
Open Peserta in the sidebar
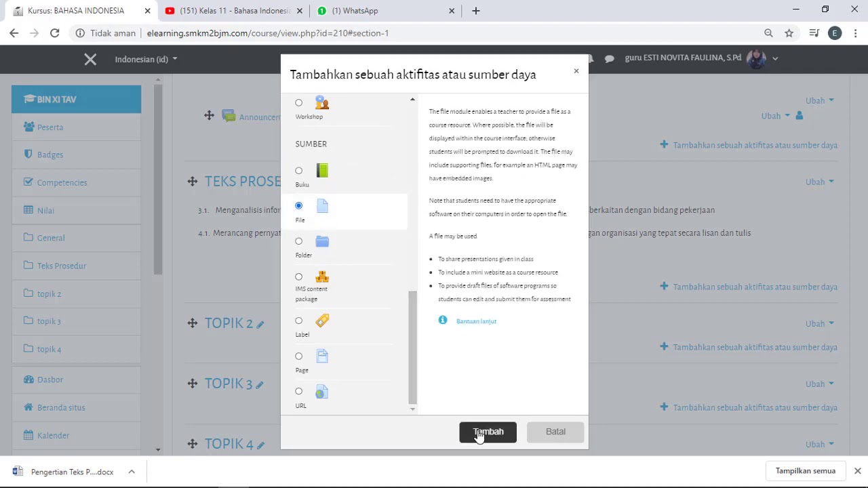pyautogui.click(x=76, y=127)
